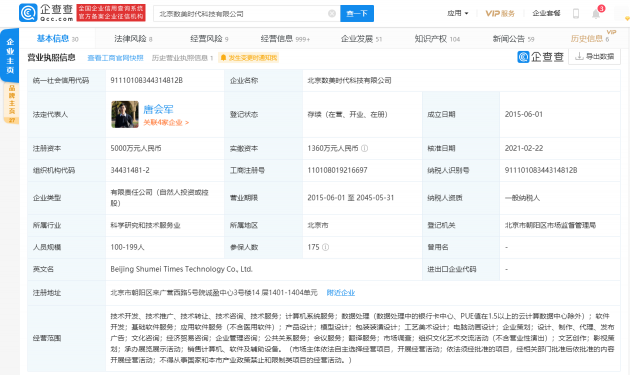Click organization code 34431481-2
This screenshot has height=375, width=630.
(130, 170)
